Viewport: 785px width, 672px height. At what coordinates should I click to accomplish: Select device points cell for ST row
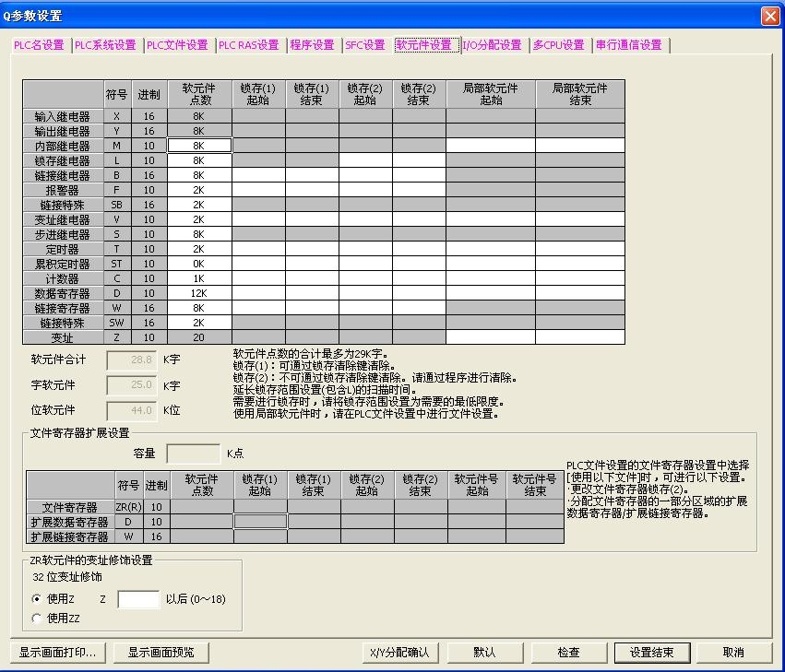[x=200, y=264]
